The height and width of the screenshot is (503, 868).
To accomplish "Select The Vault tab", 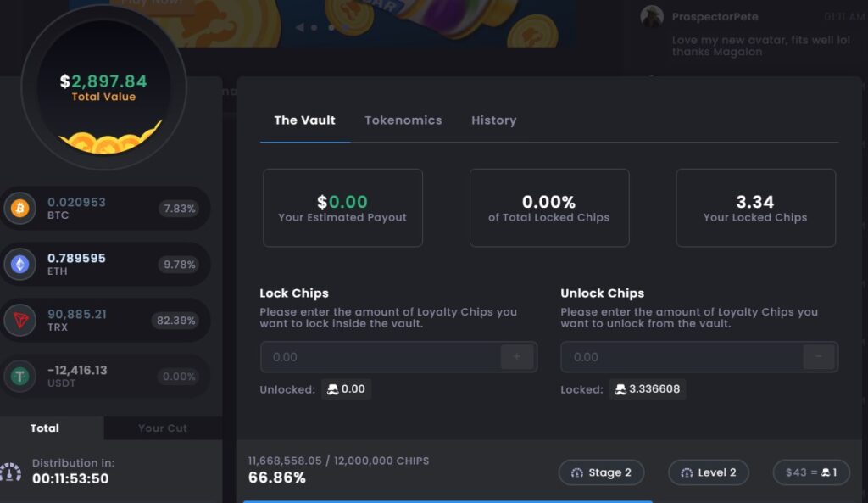I will coord(304,120).
